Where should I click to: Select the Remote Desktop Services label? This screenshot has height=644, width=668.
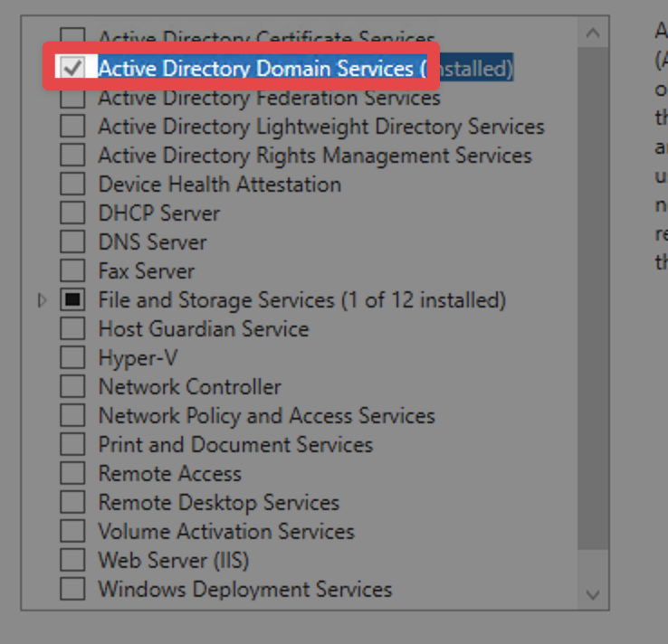(x=218, y=503)
